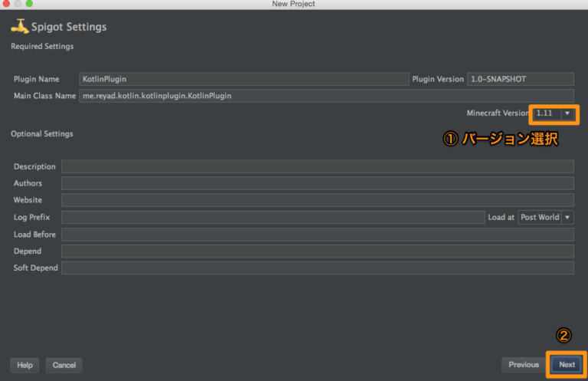Click into the Description field
The image size is (588, 381).
click(x=318, y=166)
